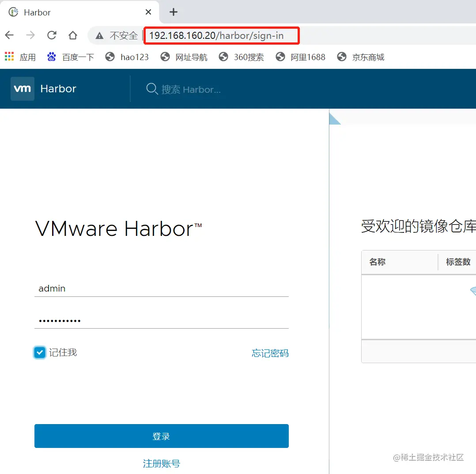The width and height of the screenshot is (476, 474).
Task: Click the browser back arrow
Action: click(9, 35)
